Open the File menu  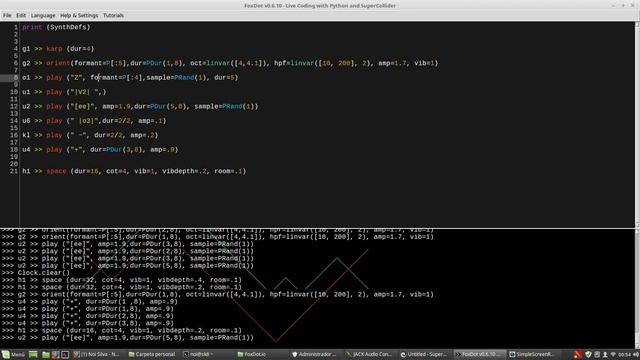click(x=7, y=16)
